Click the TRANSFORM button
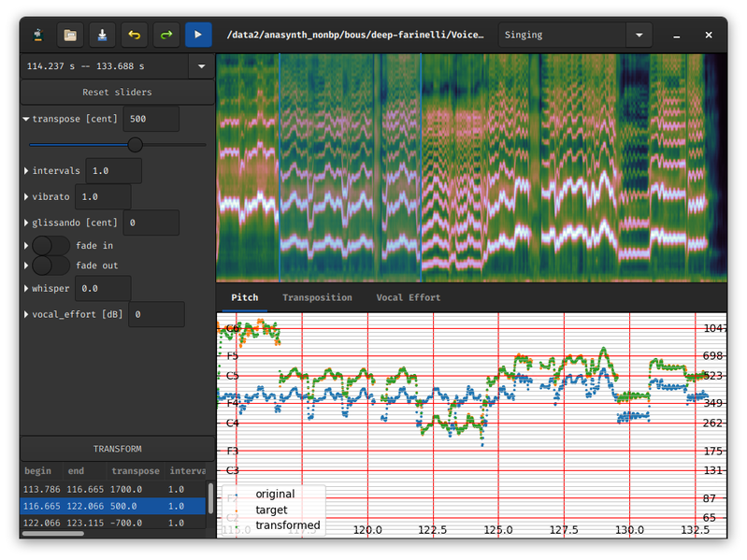The width and height of the screenshot is (747, 560). point(117,449)
